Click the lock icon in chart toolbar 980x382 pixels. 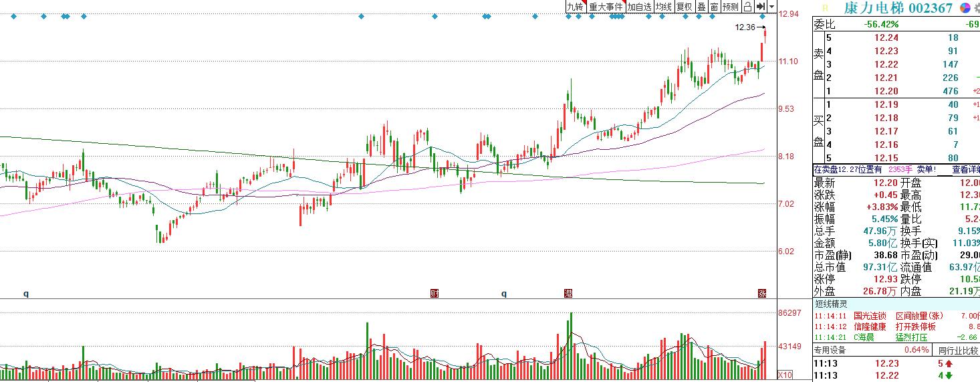(747, 7)
